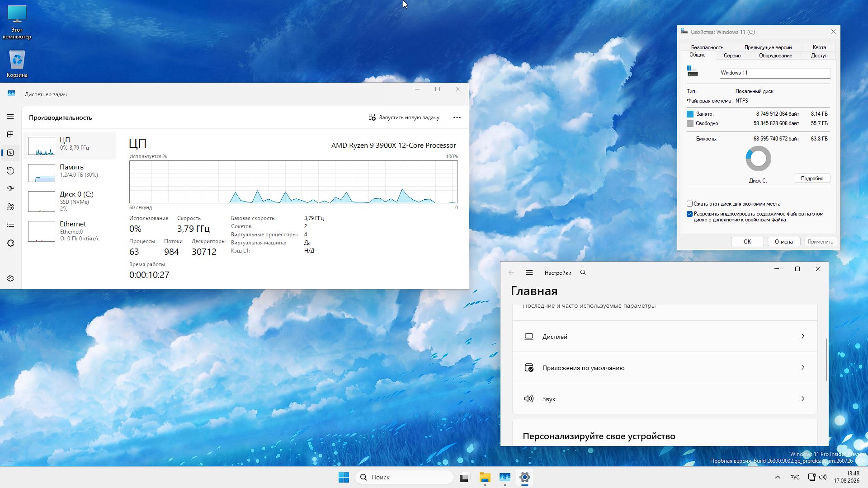Click the Settings gear taskbar icon
This screenshot has width=868, height=488.
pyautogui.click(x=524, y=477)
